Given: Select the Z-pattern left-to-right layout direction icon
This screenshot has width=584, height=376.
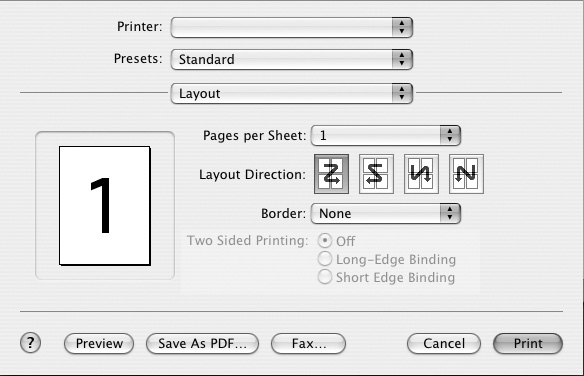Looking at the screenshot, I should 331,174.
